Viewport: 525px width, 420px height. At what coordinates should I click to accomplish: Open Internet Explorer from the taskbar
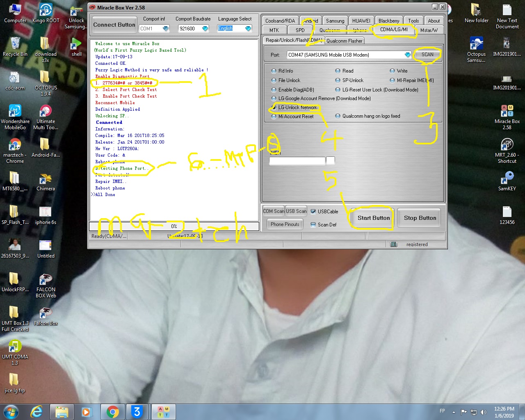(x=37, y=412)
